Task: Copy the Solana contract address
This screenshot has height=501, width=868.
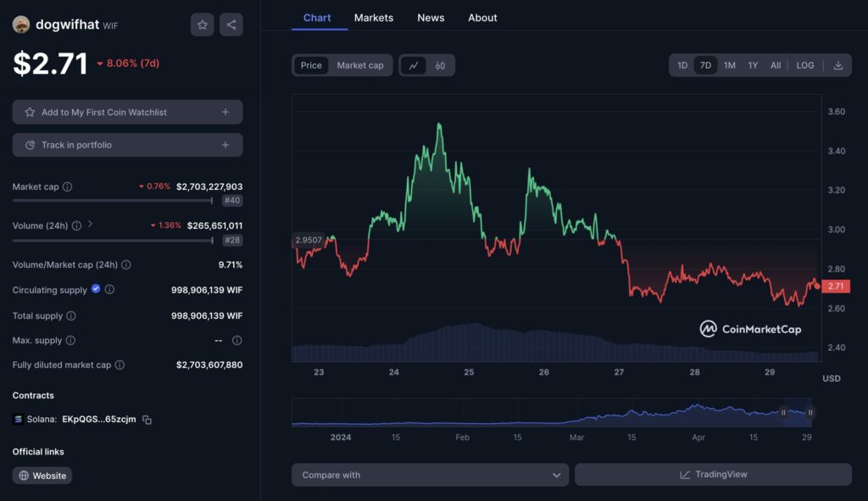Action: tap(147, 420)
